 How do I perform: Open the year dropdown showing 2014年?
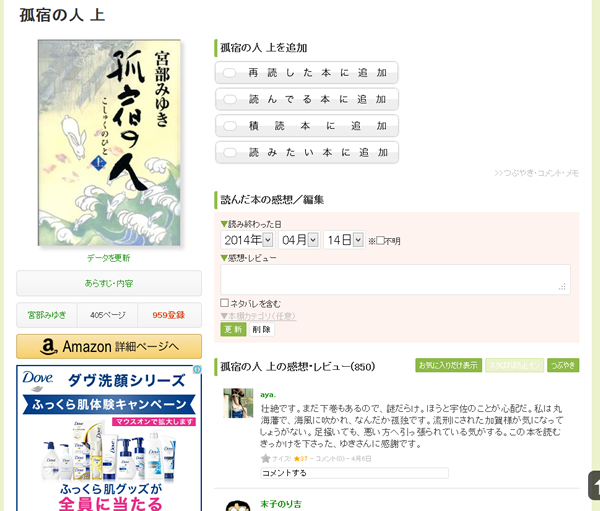(247, 240)
